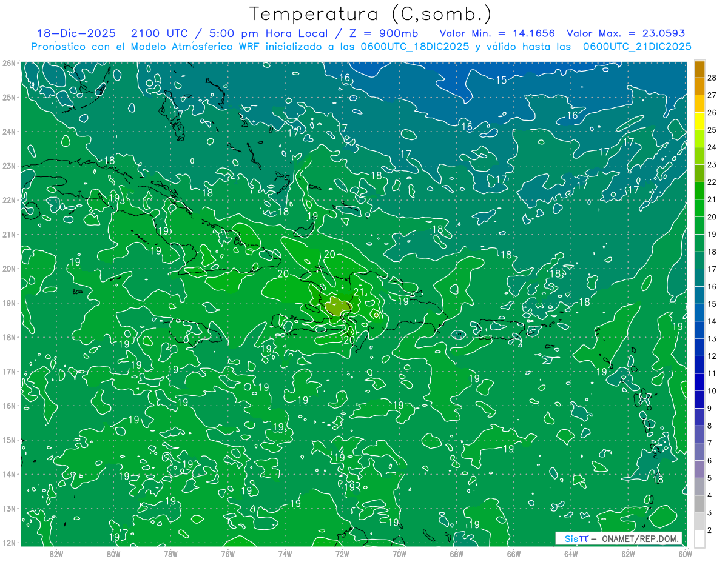Screen dimensions: 728x562
Task: Click the 15 contour label in the blue region
Action: (501, 80)
